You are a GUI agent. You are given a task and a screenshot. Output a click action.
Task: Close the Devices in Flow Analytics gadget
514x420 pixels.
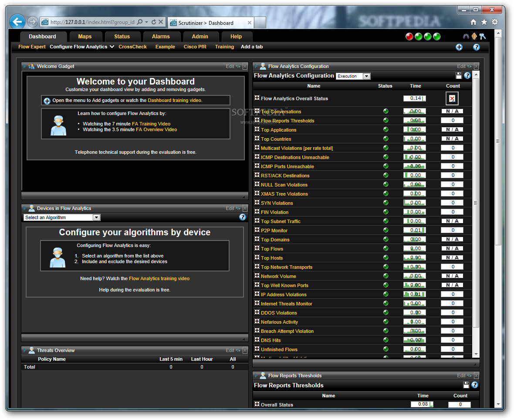pyautogui.click(x=245, y=209)
